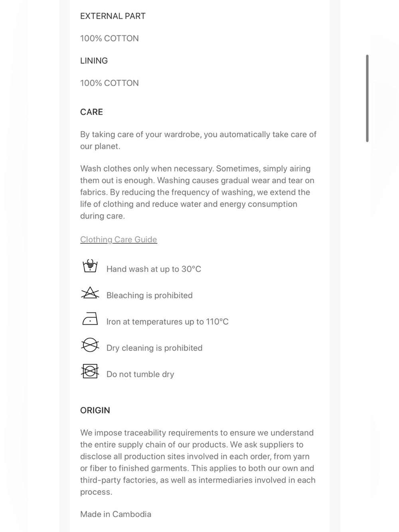Click the CARE section heading
This screenshot has height=532, width=399.
[x=91, y=112]
